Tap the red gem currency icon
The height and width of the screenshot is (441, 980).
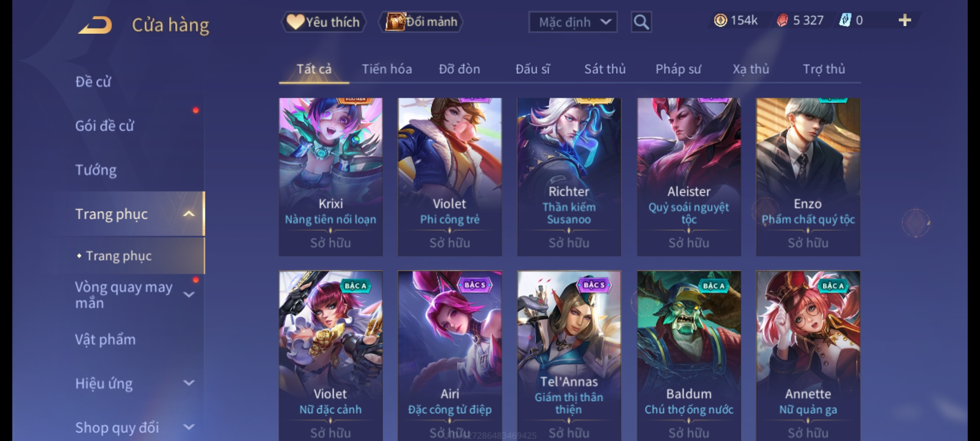(x=782, y=20)
